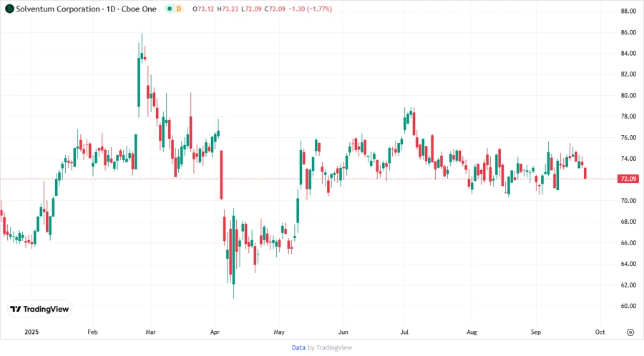Image resolution: width=644 pixels, height=356 pixels.
Task: Click the Mar time axis label
Action: (x=151, y=332)
